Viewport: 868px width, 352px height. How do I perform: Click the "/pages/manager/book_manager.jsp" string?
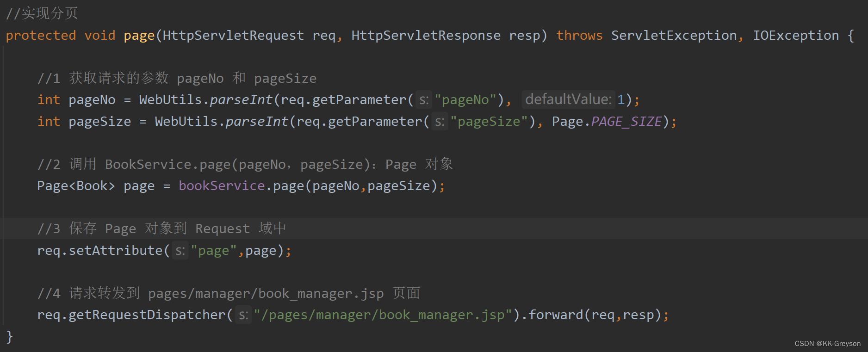[383, 315]
